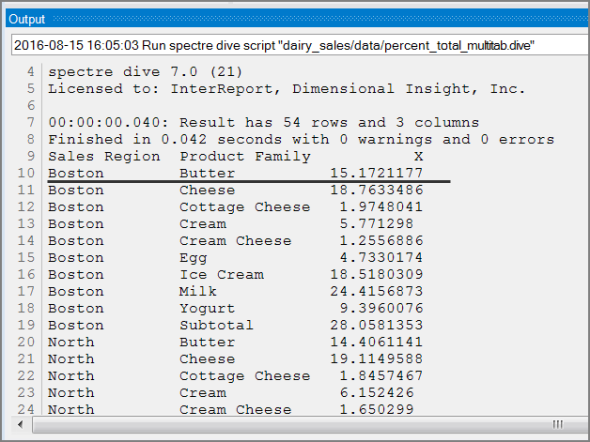Click line number 10 in the gutter
Image resolution: width=590 pixels, height=442 pixels.
26,173
